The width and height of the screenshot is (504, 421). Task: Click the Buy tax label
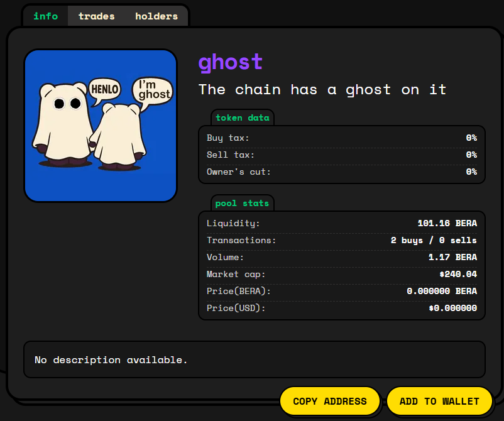[x=228, y=138]
